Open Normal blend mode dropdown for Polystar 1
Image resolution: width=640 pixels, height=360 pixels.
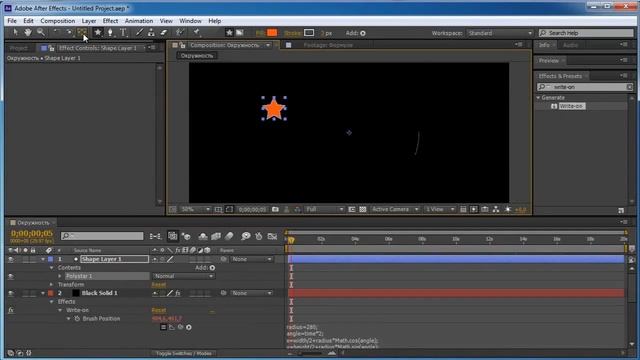click(x=183, y=276)
